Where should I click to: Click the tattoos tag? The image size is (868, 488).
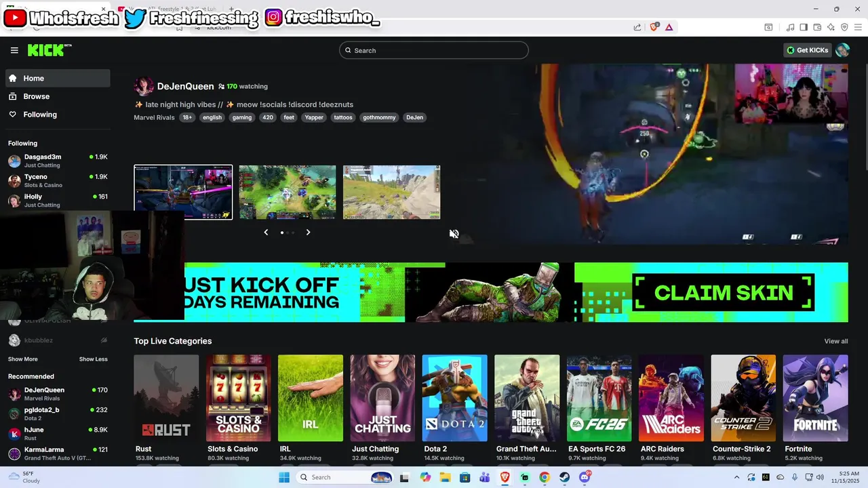pyautogui.click(x=343, y=117)
